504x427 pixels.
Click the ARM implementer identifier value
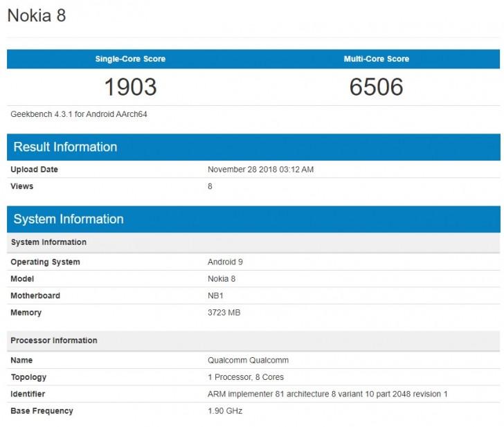(327, 394)
